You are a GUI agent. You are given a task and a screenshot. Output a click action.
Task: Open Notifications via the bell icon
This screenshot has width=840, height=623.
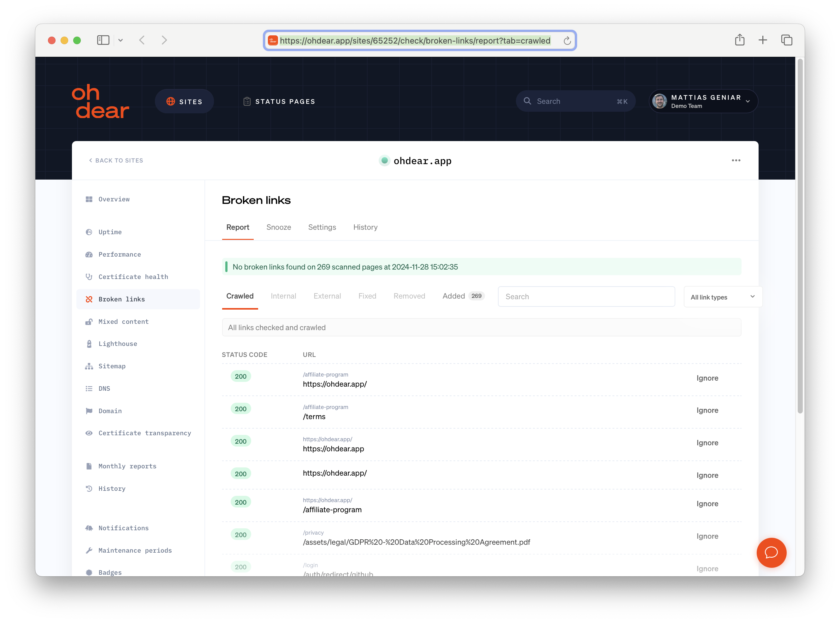[89, 528]
